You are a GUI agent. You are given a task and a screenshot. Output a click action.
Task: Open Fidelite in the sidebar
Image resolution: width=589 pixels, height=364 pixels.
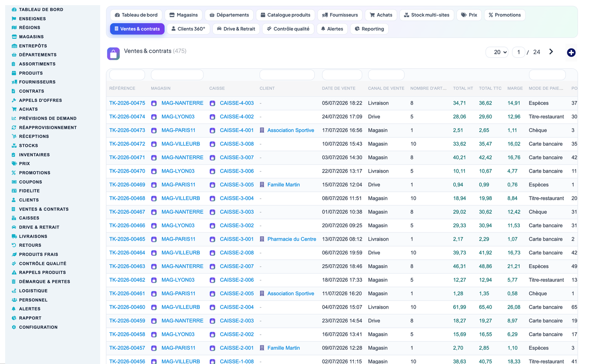click(x=29, y=191)
